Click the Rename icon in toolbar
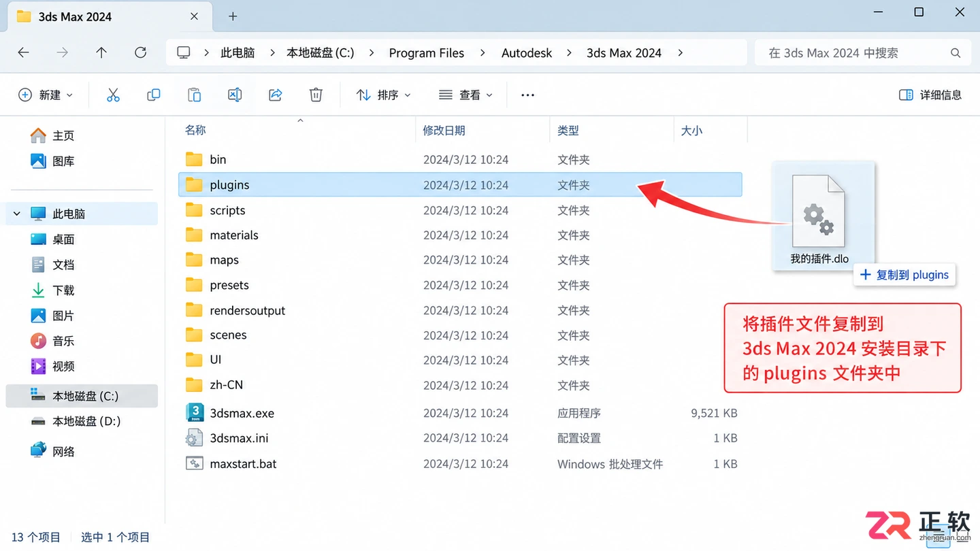The height and width of the screenshot is (551, 980). pos(235,95)
